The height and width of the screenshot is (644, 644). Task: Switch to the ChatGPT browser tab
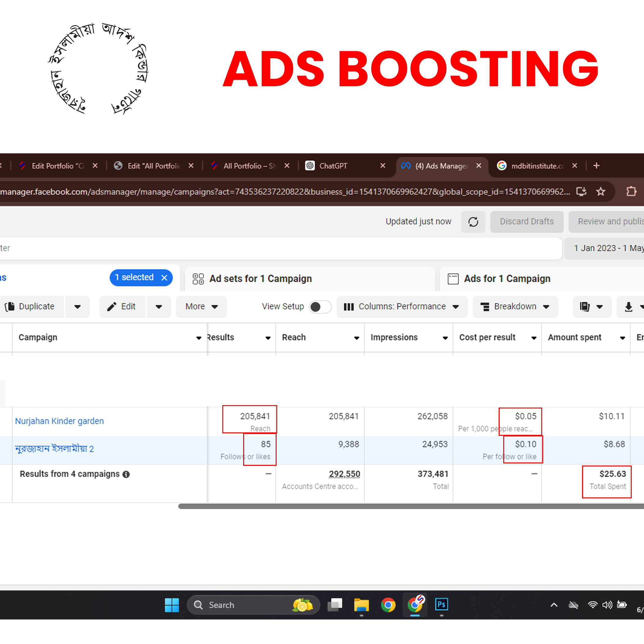333,166
